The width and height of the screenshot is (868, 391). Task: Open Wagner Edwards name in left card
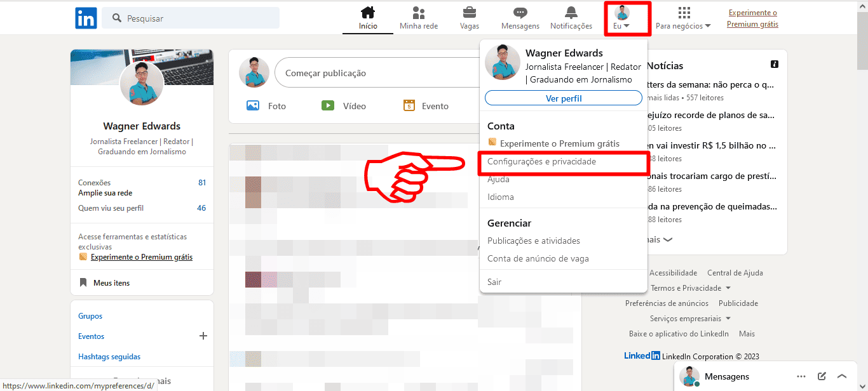click(x=142, y=126)
